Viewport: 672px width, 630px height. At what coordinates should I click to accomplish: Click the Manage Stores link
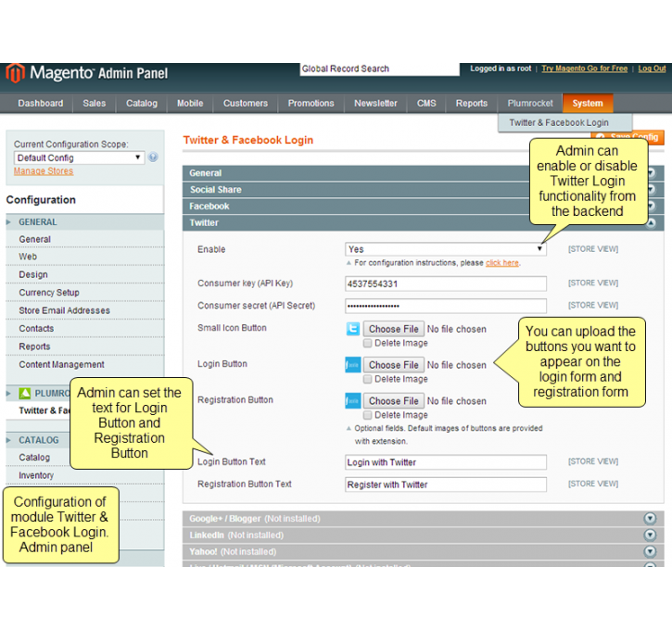pyautogui.click(x=44, y=170)
